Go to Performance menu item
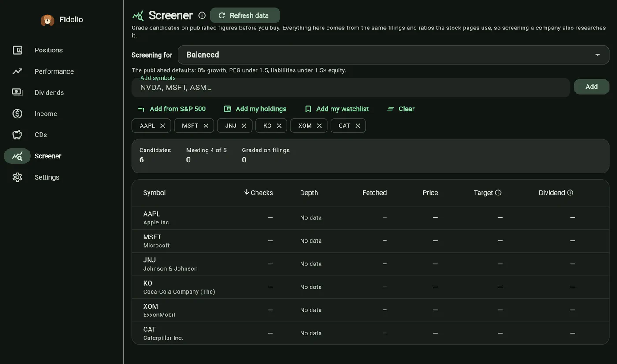The image size is (617, 364). click(x=54, y=71)
